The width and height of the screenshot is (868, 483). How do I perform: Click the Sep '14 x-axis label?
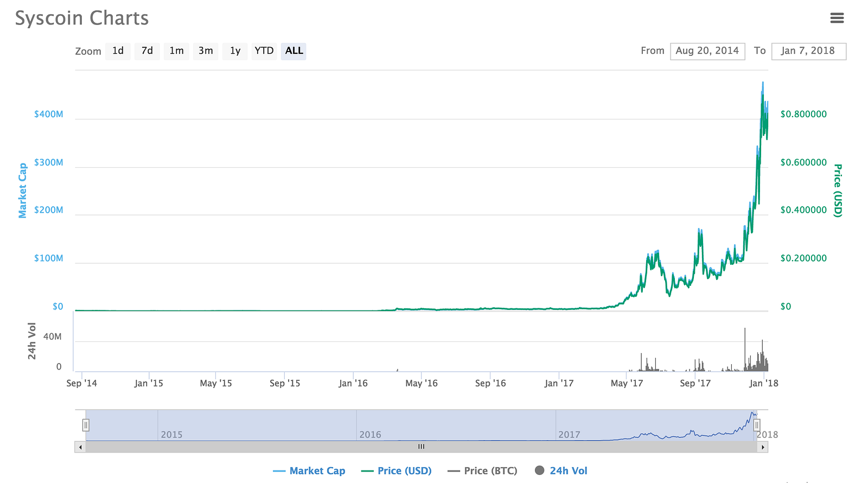(x=81, y=383)
